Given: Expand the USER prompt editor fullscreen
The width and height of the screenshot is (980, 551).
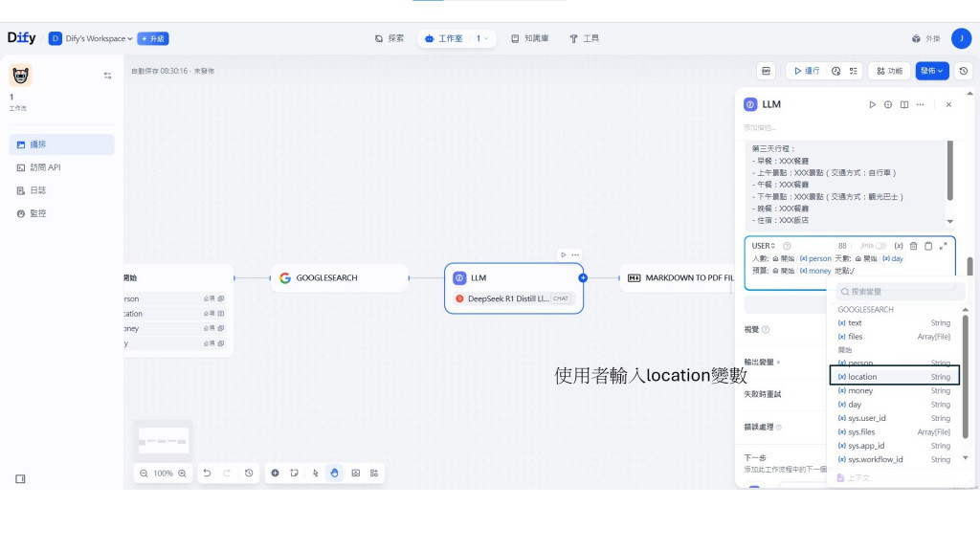Looking at the screenshot, I should point(943,246).
